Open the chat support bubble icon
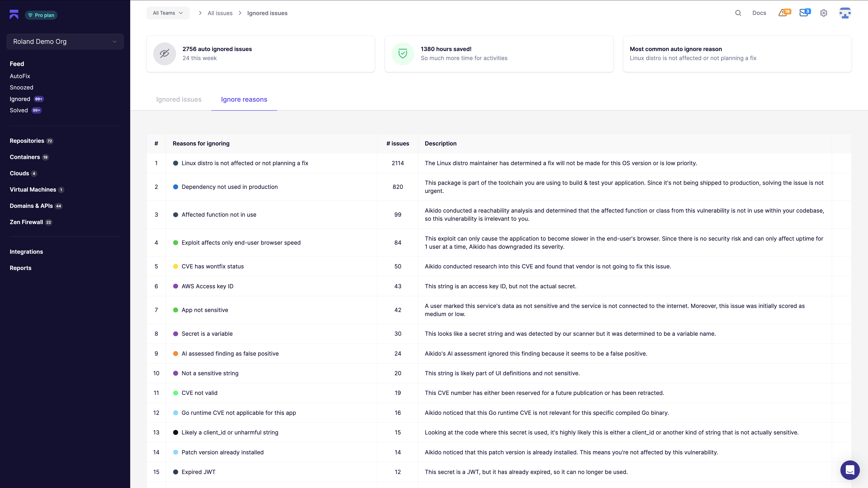868x488 pixels. tap(850, 470)
